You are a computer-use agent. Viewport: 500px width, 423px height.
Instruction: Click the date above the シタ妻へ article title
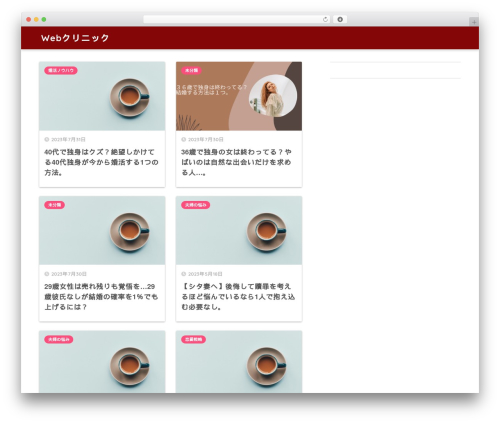pyautogui.click(x=205, y=274)
